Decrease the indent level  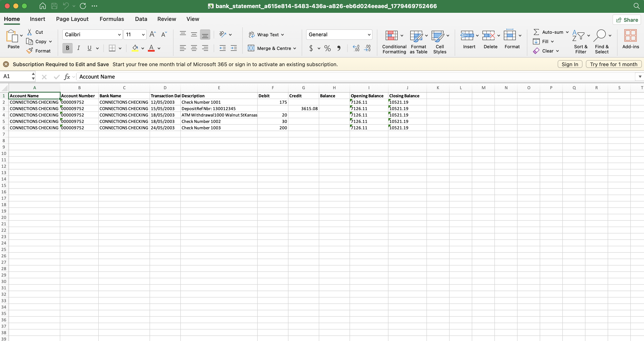coord(222,48)
